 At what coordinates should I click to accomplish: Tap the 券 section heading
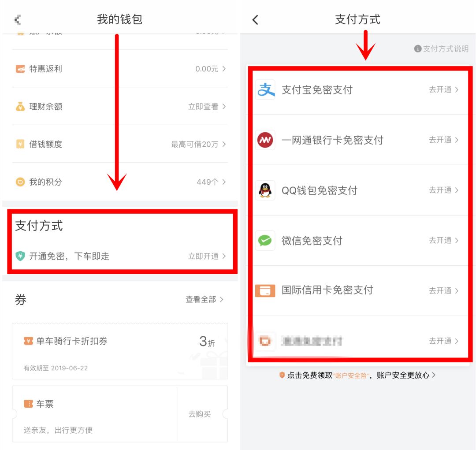[21, 300]
